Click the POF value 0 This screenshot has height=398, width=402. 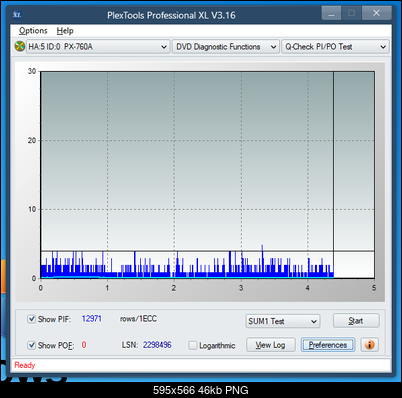(84, 345)
